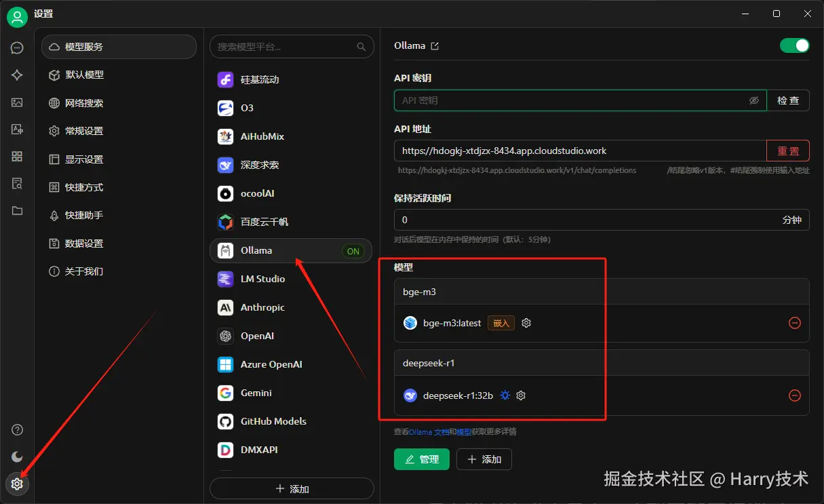Click the search magnifier in platform search

click(361, 47)
